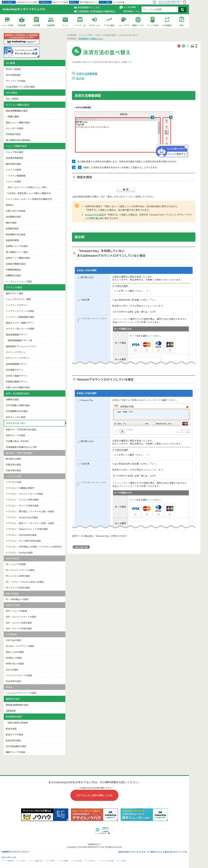Click the 保存 button

pos(126,190)
